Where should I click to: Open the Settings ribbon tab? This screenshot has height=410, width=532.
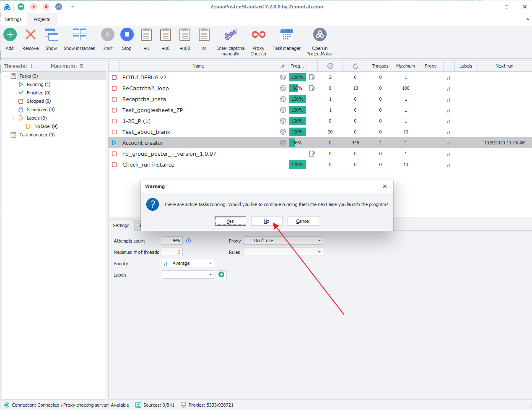tap(13, 19)
